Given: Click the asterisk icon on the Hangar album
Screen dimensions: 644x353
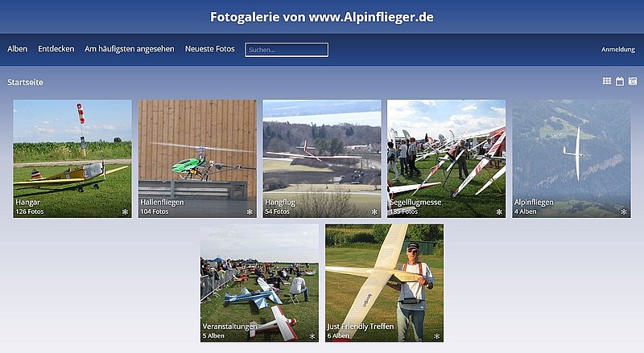Looking at the screenshot, I should 126,211.
